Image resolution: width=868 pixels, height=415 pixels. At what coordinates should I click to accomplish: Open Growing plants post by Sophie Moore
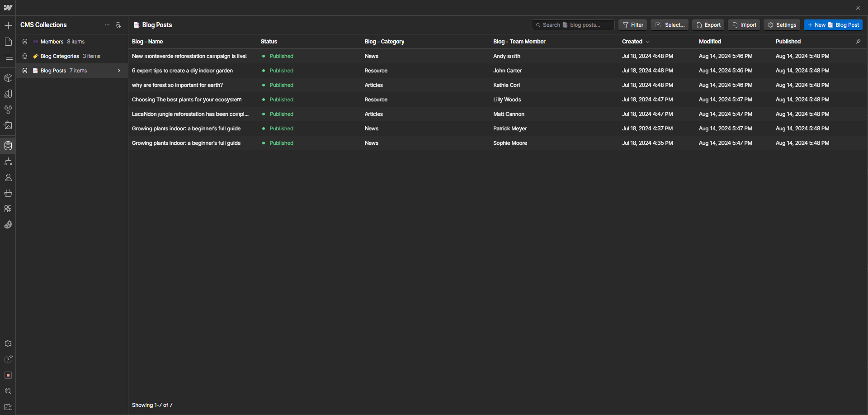tap(186, 143)
